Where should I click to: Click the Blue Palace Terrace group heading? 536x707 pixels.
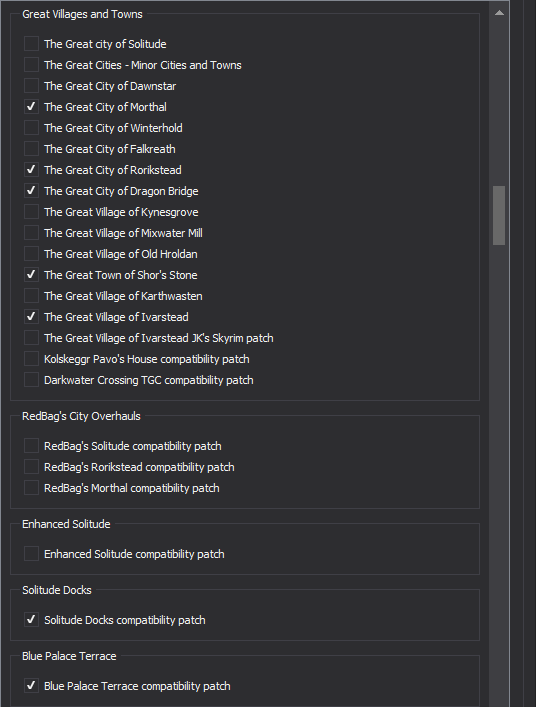pyautogui.click(x=69, y=656)
